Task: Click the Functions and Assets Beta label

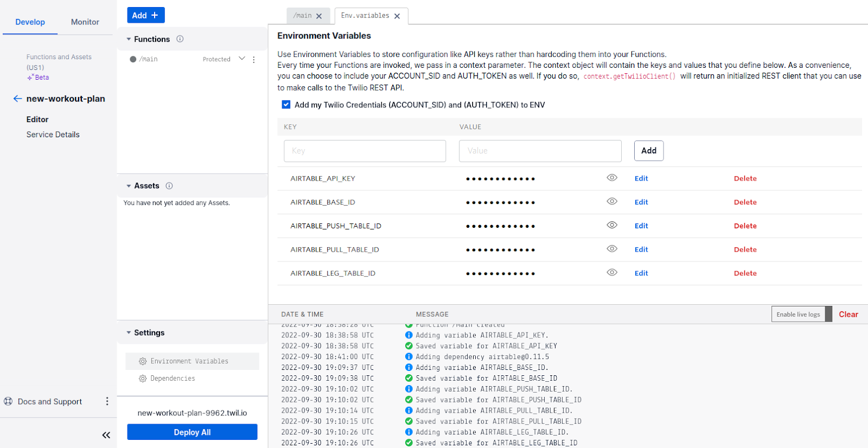Action: tap(39, 78)
